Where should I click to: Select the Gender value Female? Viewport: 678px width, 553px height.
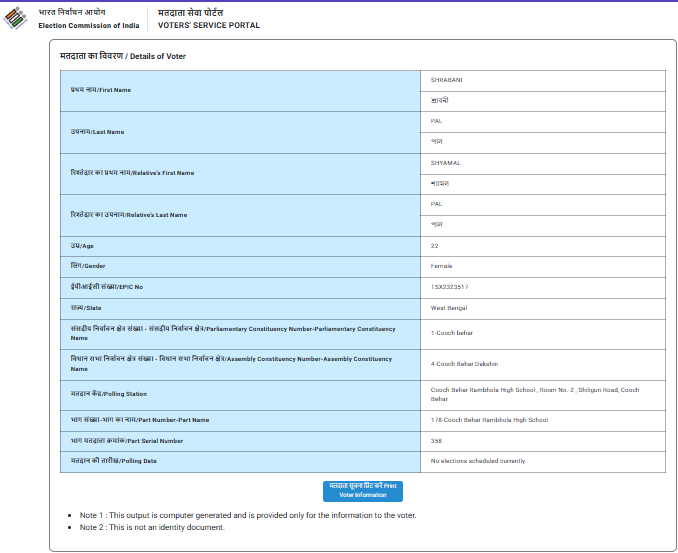click(x=441, y=266)
